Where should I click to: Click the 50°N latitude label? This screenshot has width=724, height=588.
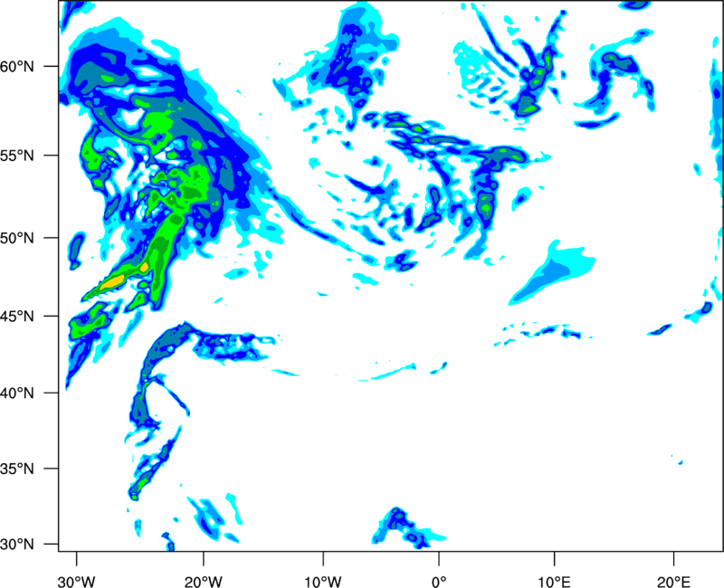17,238
